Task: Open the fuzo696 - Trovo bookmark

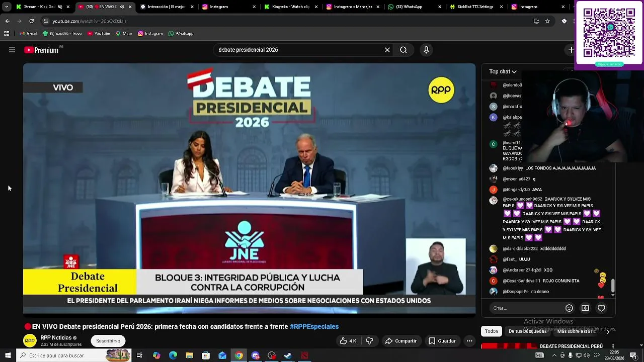Action: tap(62, 34)
